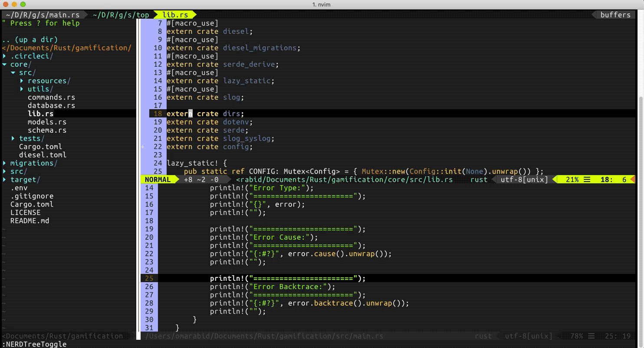644x348 pixels.
Task: Switch to the lib.rs buffer tab
Action: [x=175, y=15]
